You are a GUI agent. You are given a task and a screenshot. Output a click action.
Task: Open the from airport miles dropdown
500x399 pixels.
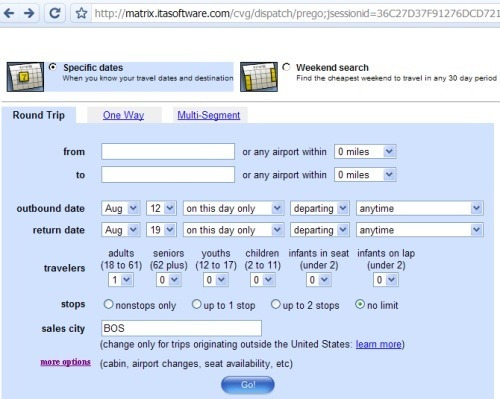pyautogui.click(x=365, y=152)
